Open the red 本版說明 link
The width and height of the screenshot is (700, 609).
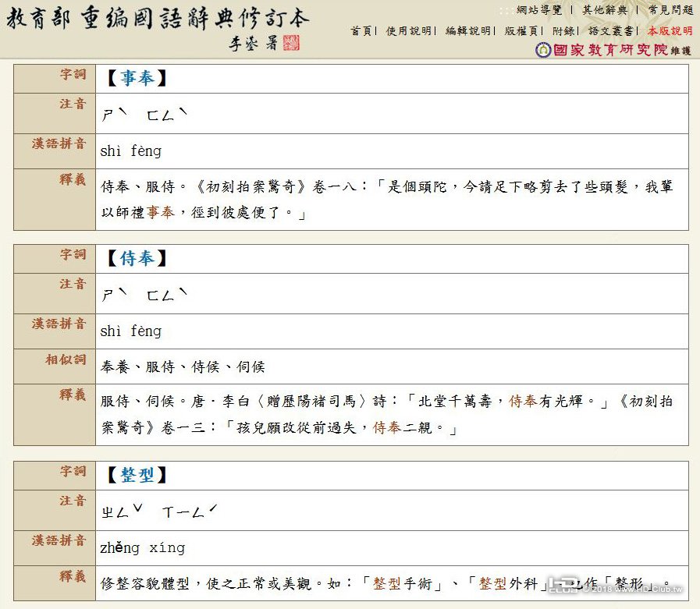(670, 30)
